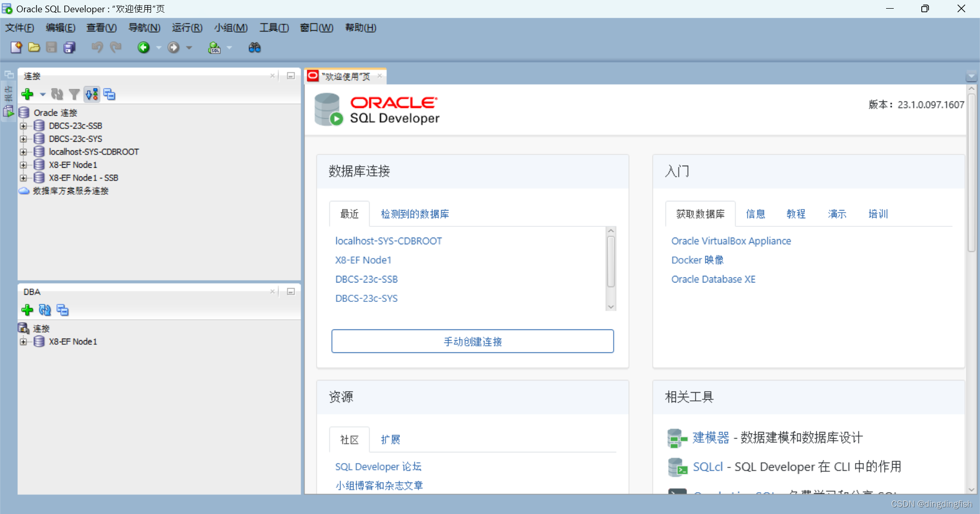
Task: Open the Docker 映像 link
Action: click(697, 260)
